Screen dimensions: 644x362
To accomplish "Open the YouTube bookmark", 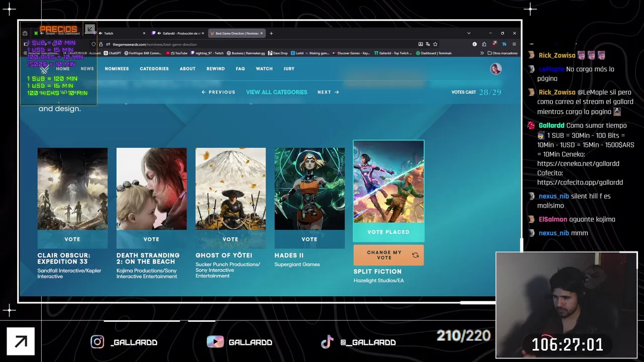I will click(176, 53).
